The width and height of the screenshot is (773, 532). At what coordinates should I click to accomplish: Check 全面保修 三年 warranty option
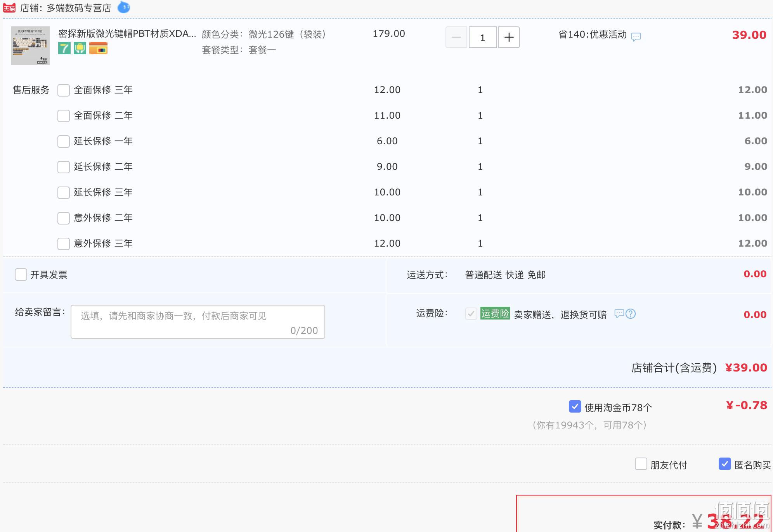pos(64,90)
